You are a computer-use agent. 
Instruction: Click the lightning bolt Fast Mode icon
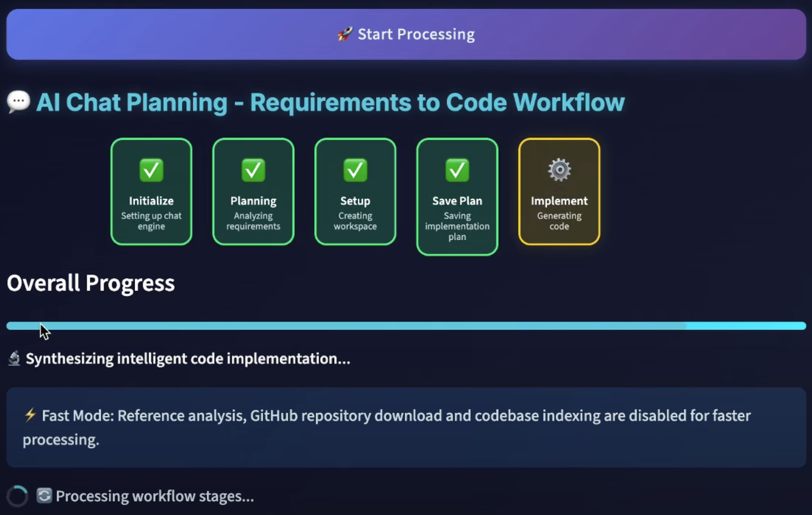coord(30,415)
